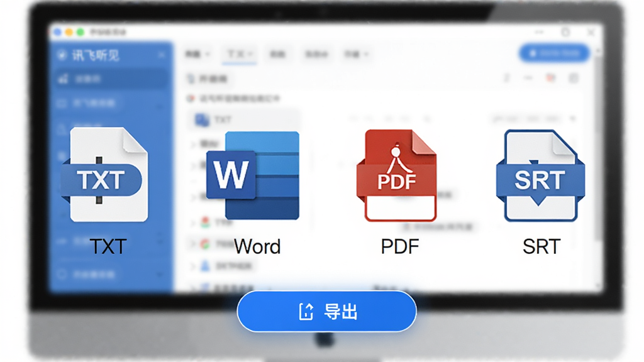Image resolution: width=644 pixels, height=362 pixels.
Task: Click the blue pill button at top right
Action: click(x=555, y=53)
